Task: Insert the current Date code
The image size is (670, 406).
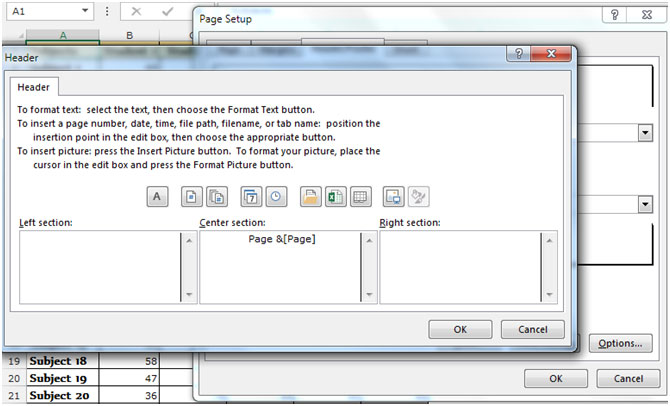Action: click(x=252, y=197)
